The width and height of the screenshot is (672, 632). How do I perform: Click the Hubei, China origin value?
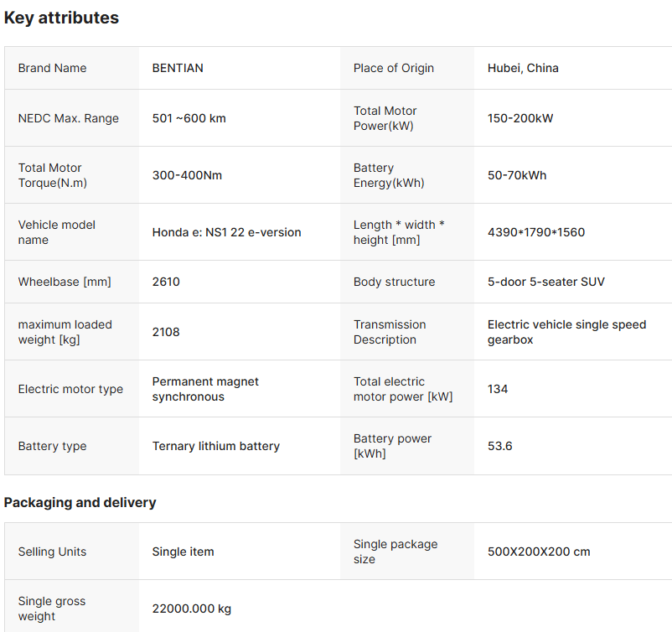pyautogui.click(x=523, y=68)
